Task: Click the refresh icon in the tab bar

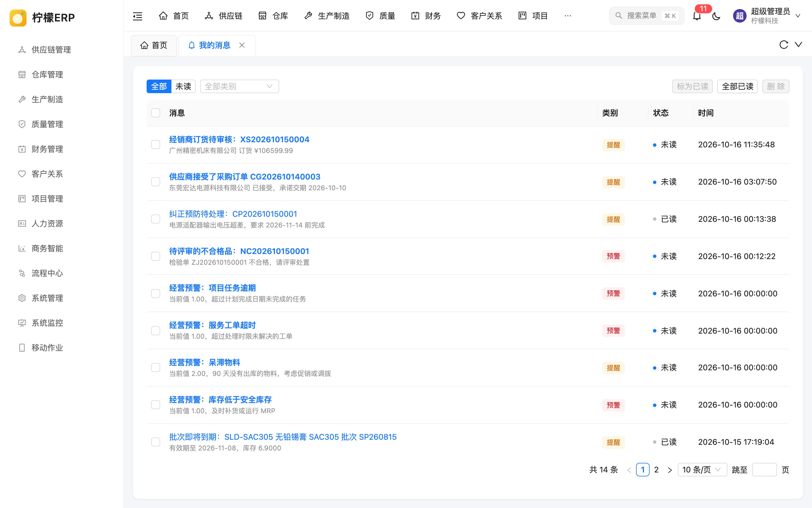Action: click(x=784, y=45)
